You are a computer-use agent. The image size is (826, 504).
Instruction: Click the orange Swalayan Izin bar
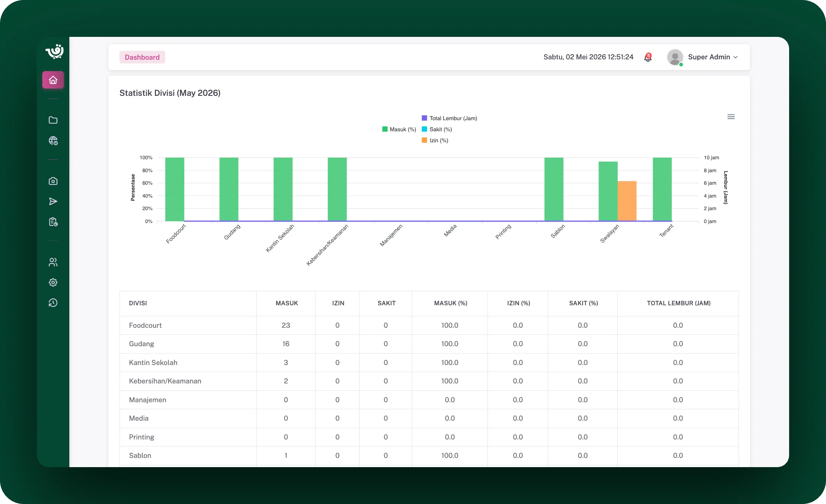click(x=627, y=201)
